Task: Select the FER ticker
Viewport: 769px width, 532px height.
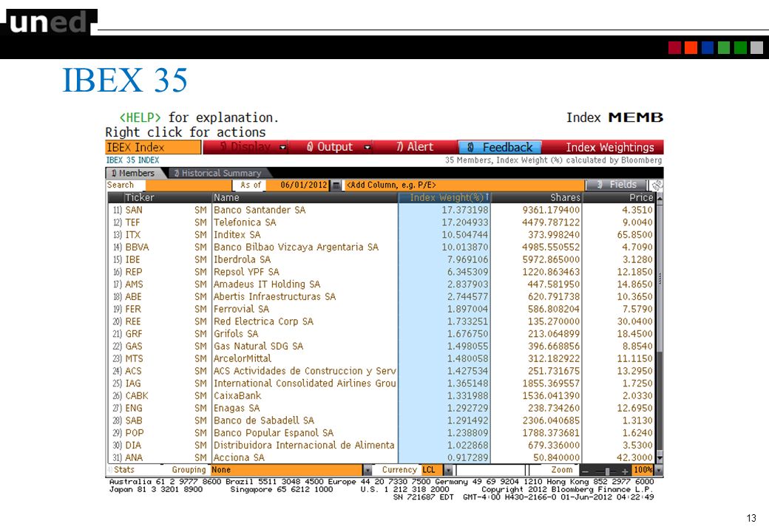Action: (133, 309)
